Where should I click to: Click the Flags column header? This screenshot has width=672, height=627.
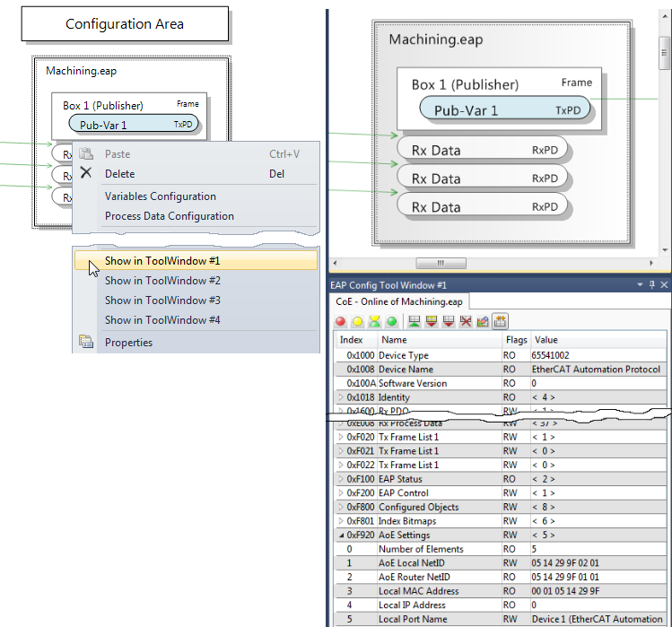516,339
